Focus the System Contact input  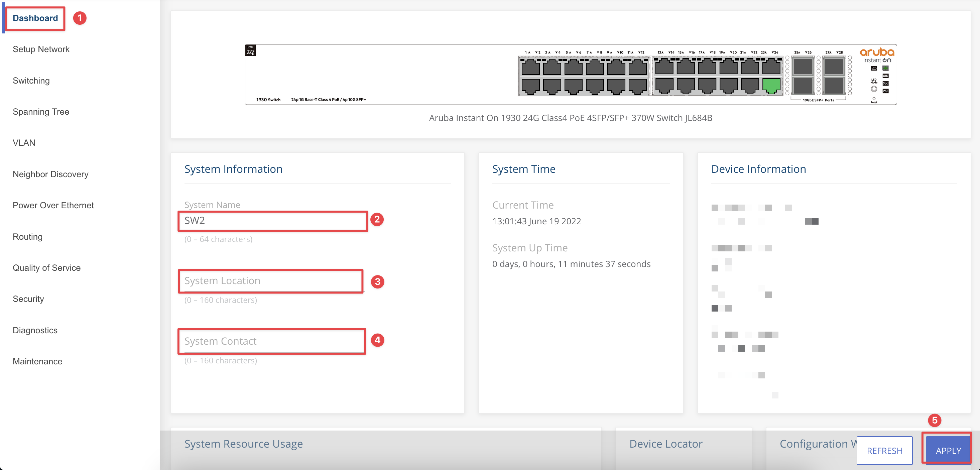point(272,341)
